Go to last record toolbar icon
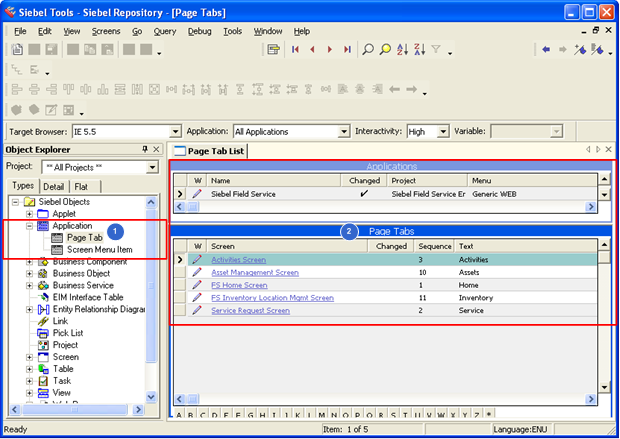The width and height of the screenshot is (620, 439). tap(347, 49)
